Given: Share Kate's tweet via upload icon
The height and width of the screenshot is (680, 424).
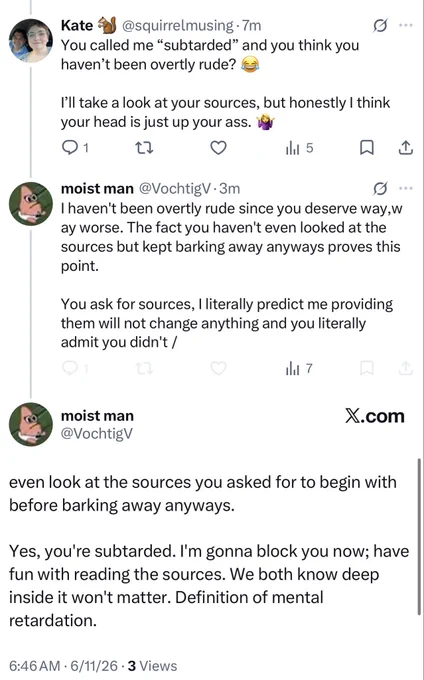Looking at the screenshot, I should [405, 148].
